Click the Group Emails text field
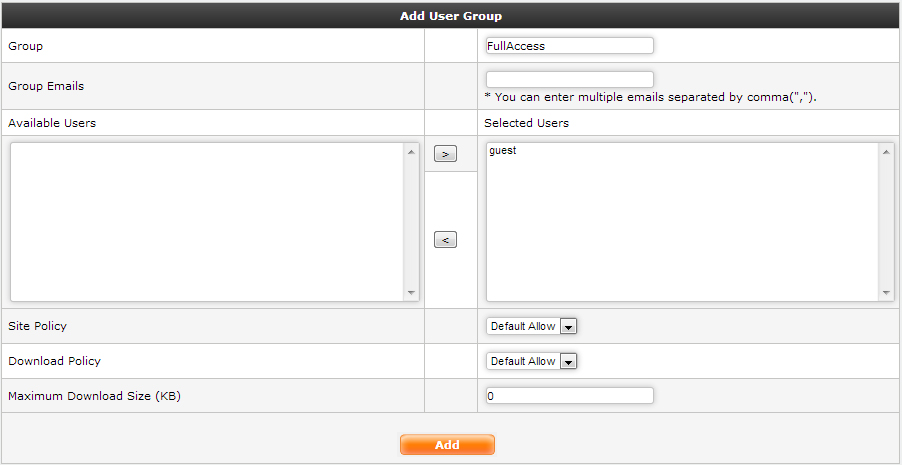The image size is (902, 465). 569,79
